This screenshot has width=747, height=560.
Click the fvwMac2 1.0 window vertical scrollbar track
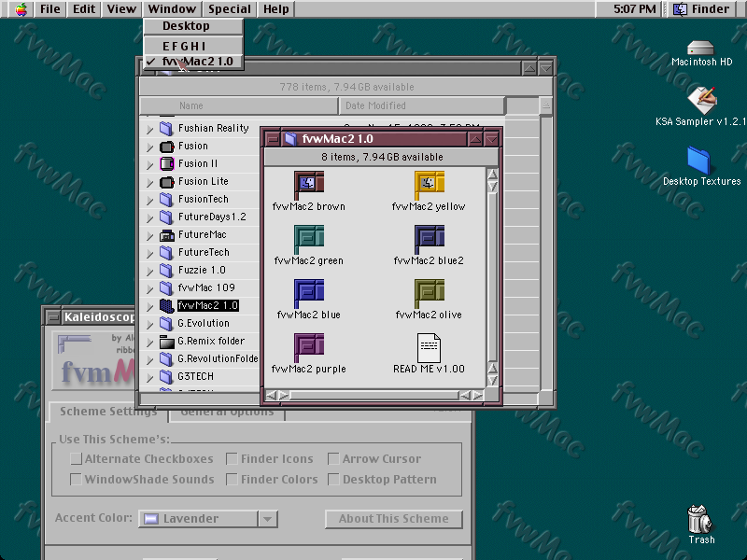[492, 276]
